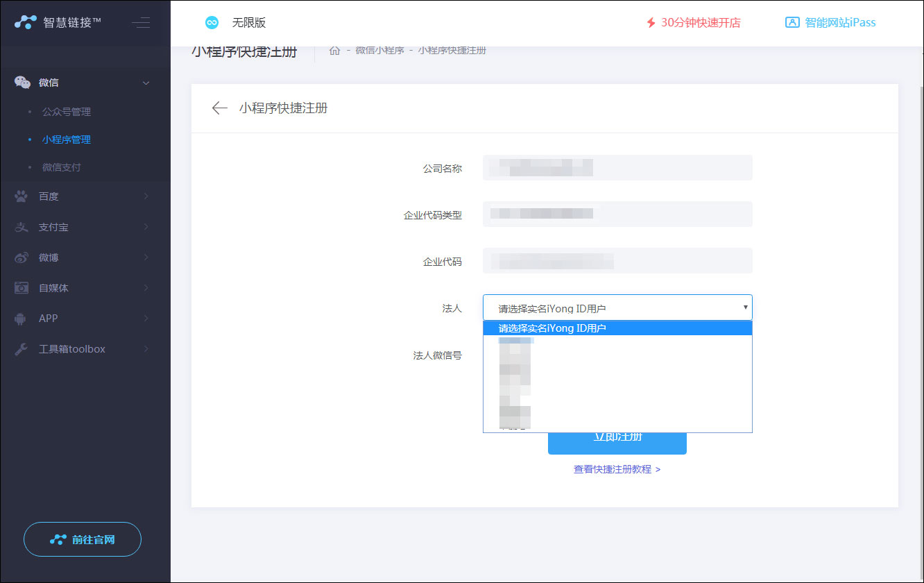Click the WeChat icon in sidebar
Screen dimensions: 924x583
[x=22, y=83]
